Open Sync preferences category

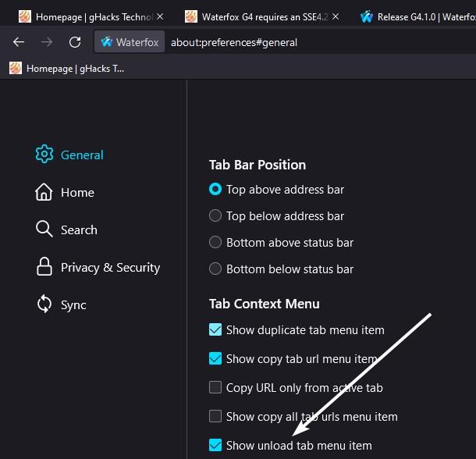pyautogui.click(x=61, y=304)
